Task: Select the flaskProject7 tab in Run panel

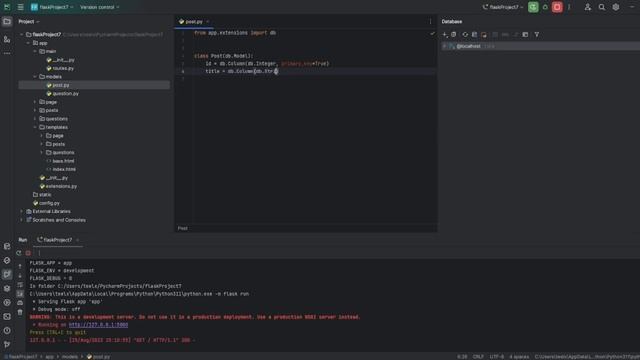Action: (57, 240)
